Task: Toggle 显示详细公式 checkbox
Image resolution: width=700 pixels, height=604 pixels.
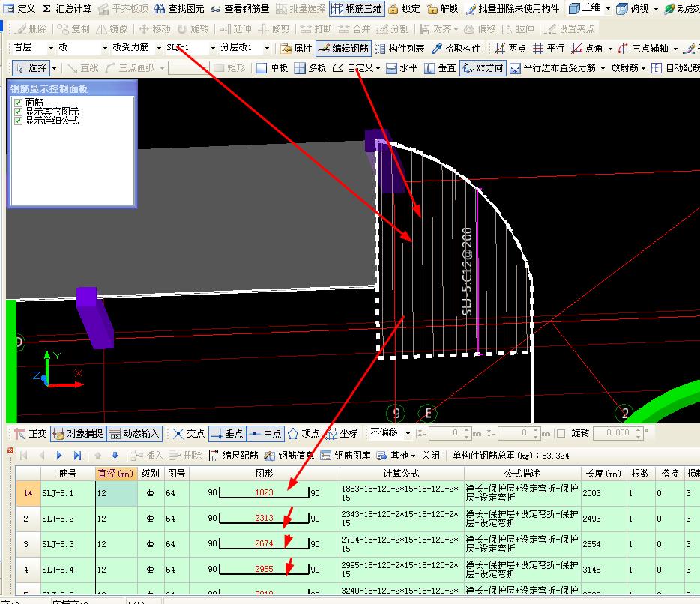Action: click(x=18, y=121)
